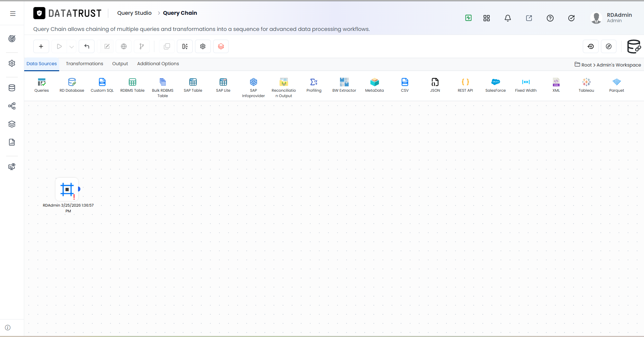Switch to Data Sources tab
The height and width of the screenshot is (337, 644).
42,64
